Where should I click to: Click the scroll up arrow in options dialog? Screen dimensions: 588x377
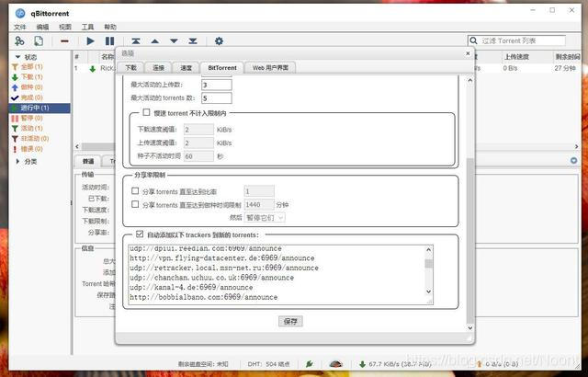(470, 80)
